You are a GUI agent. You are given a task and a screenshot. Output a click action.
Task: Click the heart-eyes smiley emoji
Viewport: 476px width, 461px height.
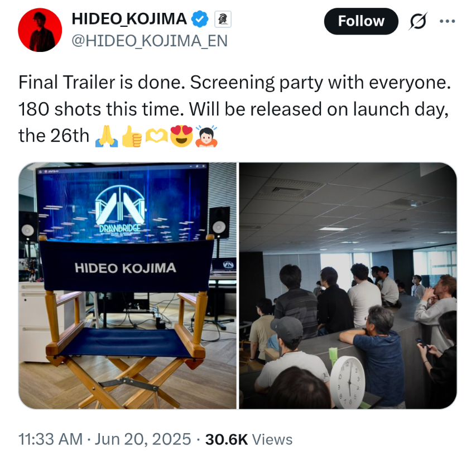pos(181,136)
